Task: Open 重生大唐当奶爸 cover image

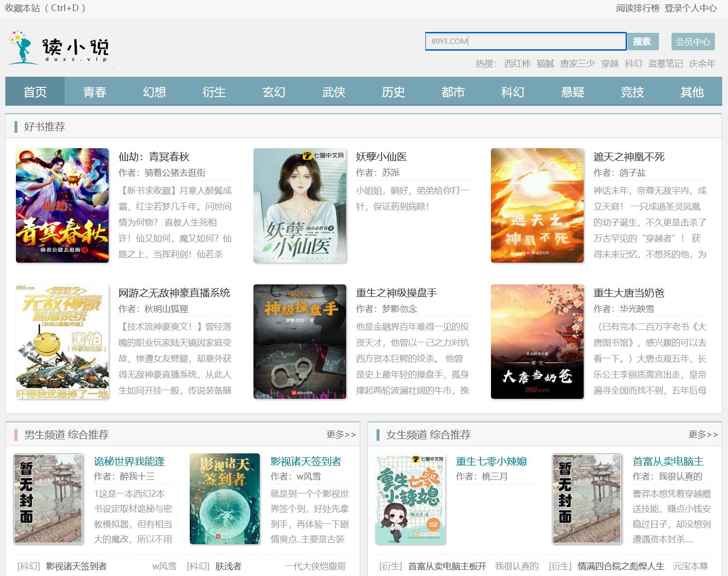Action: [537, 341]
